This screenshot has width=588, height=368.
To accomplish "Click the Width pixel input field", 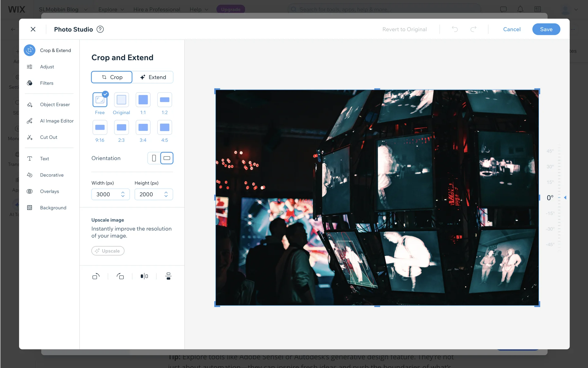I will [x=106, y=194].
